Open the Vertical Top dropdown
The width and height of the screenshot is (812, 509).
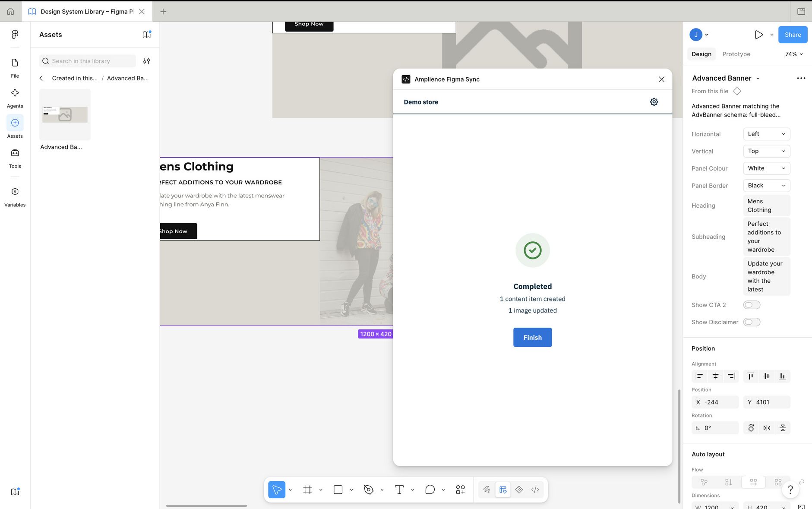coord(767,151)
